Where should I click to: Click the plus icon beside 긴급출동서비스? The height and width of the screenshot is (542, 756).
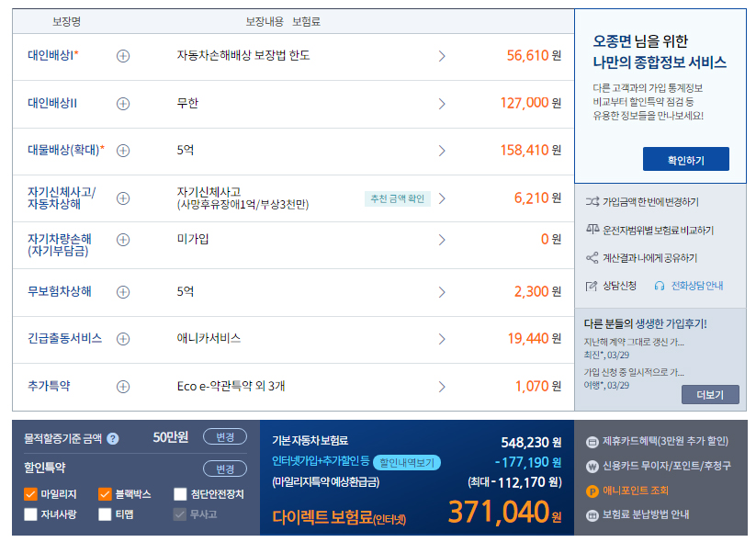pyautogui.click(x=123, y=338)
